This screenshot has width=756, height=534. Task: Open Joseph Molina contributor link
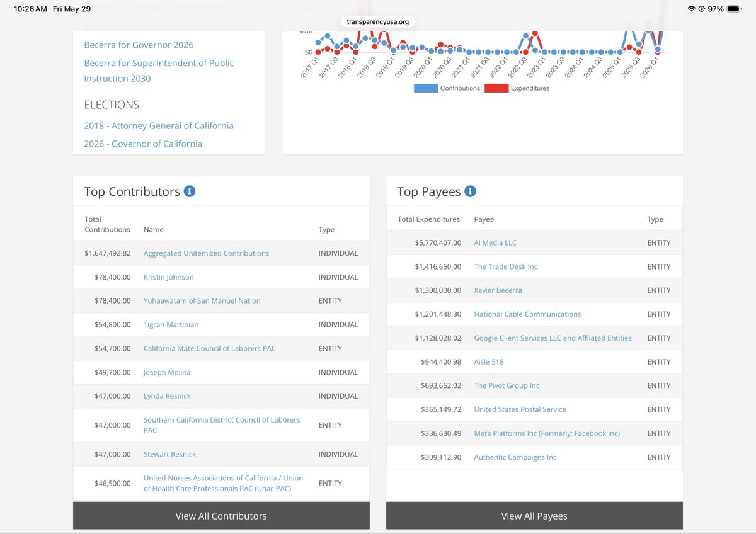[167, 373]
